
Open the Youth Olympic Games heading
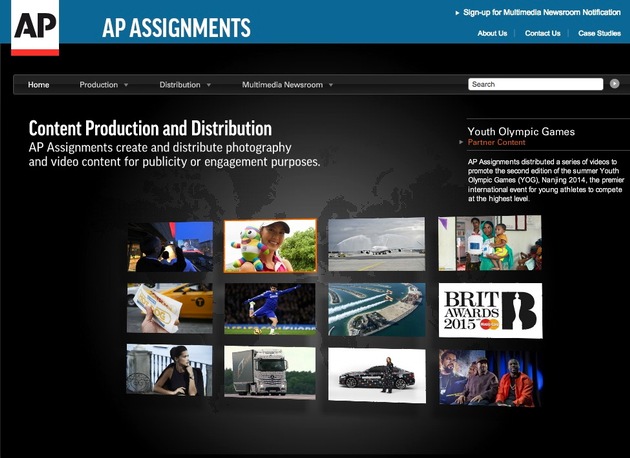tap(521, 131)
